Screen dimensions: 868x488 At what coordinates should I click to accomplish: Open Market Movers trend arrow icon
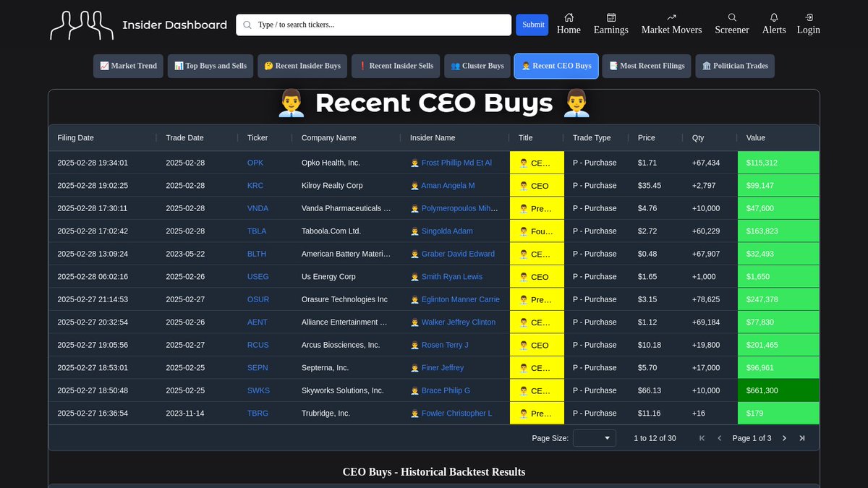point(671,17)
